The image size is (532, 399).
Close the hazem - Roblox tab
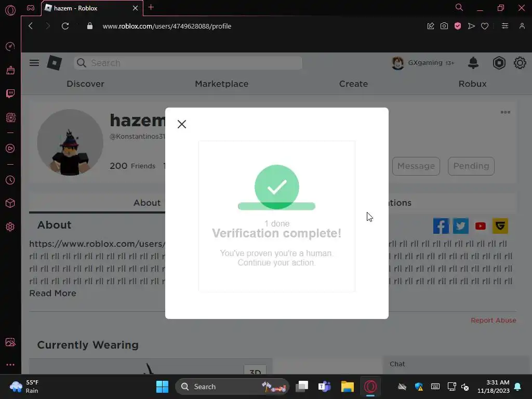coord(136,8)
